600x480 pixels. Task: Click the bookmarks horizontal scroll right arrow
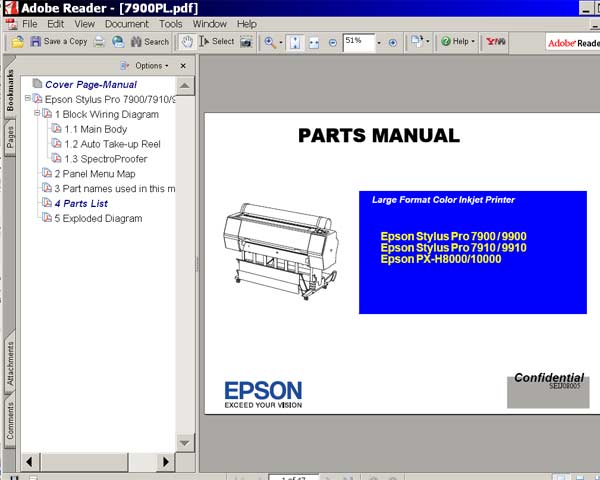(x=165, y=462)
